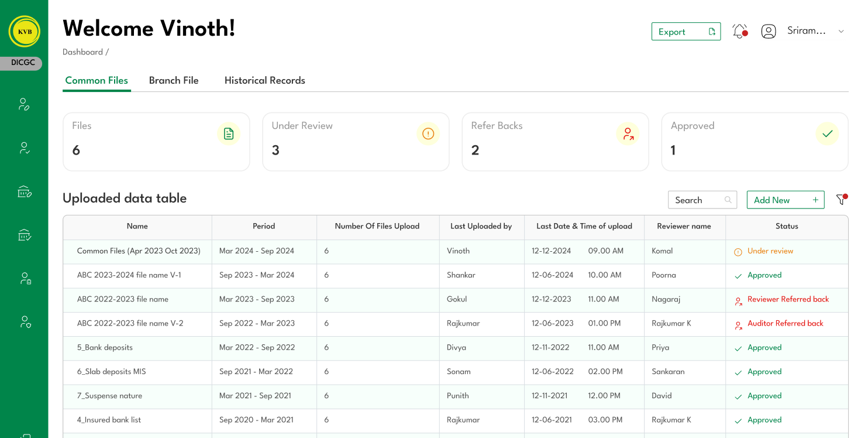
Task: Click the Reviewer Referred back status text
Action: (x=788, y=299)
